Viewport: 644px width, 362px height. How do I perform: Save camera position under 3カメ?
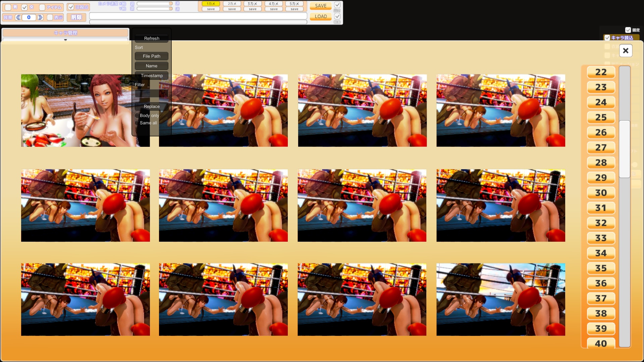[x=253, y=9]
